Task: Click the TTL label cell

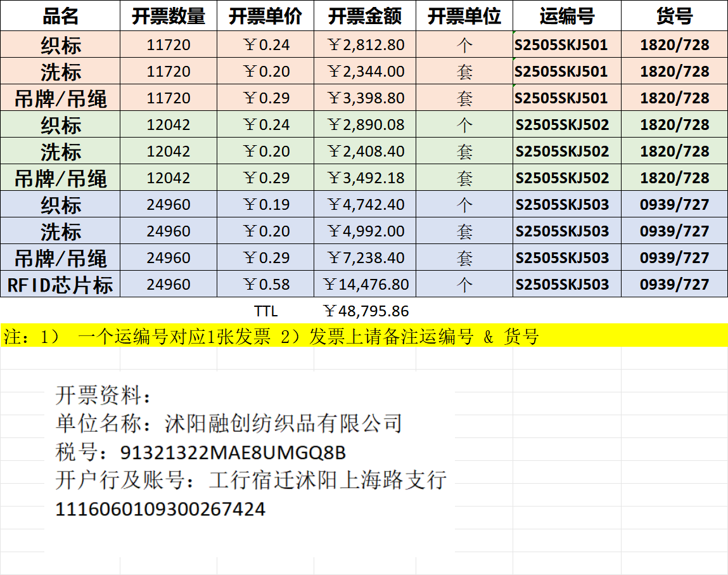Action: tap(265, 311)
